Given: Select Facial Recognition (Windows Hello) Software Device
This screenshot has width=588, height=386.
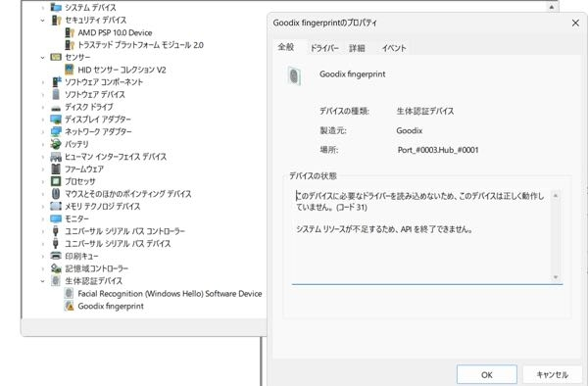Looking at the screenshot, I should click(x=170, y=294).
